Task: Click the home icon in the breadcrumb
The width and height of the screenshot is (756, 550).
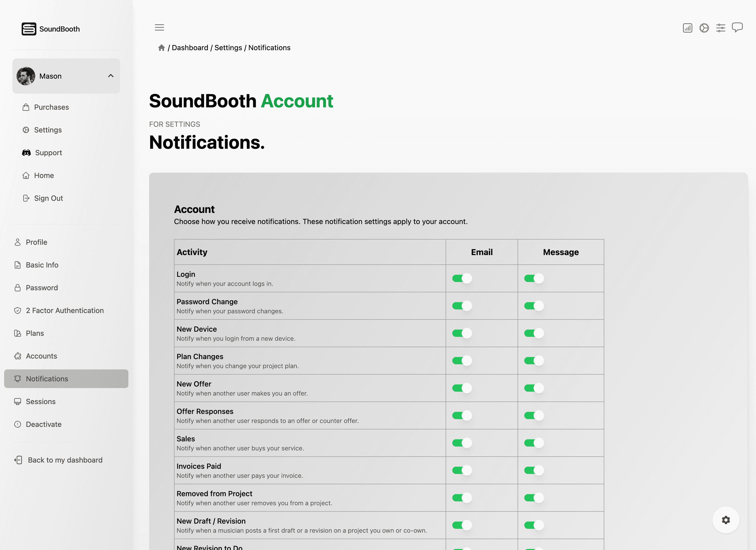Action: tap(161, 48)
